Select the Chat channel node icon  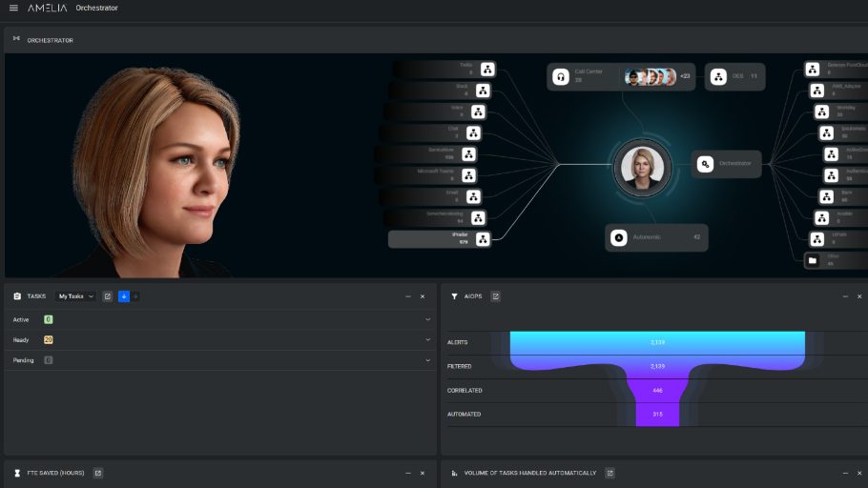coord(473,132)
